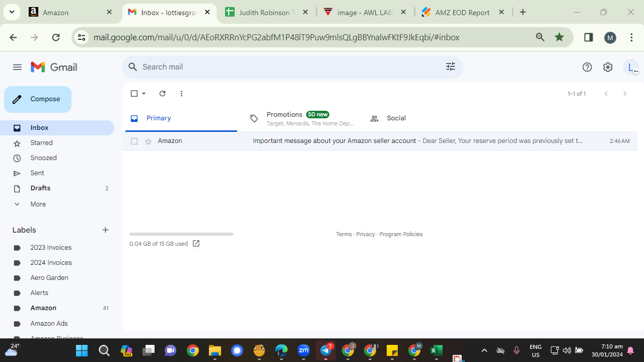Open Gmail Support help icon
Image resolution: width=644 pixels, height=362 pixels.
(587, 67)
